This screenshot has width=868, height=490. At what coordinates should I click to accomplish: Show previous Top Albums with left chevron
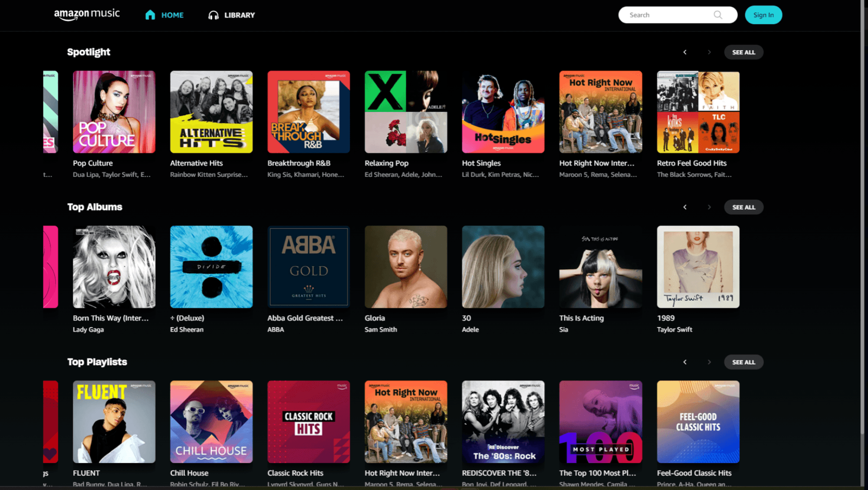685,207
